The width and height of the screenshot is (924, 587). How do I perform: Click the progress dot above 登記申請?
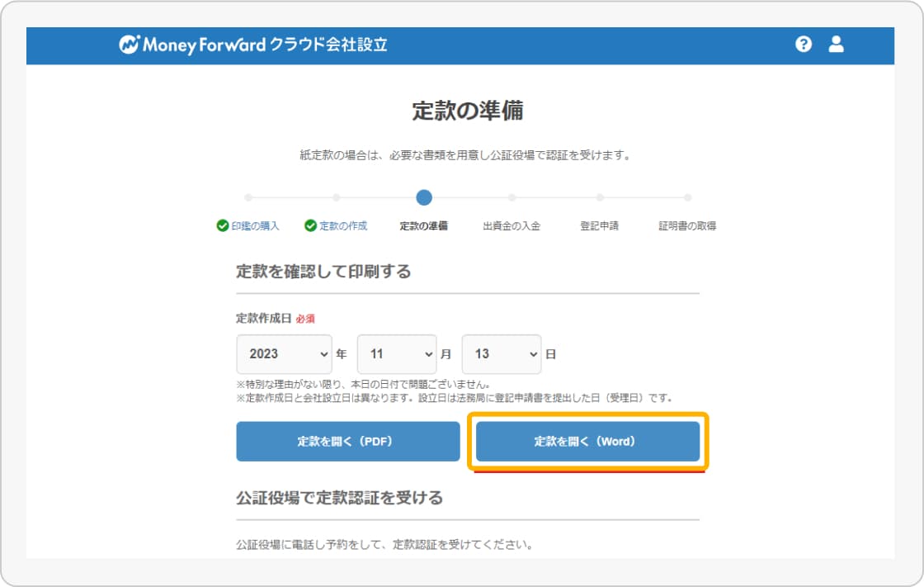(x=600, y=197)
